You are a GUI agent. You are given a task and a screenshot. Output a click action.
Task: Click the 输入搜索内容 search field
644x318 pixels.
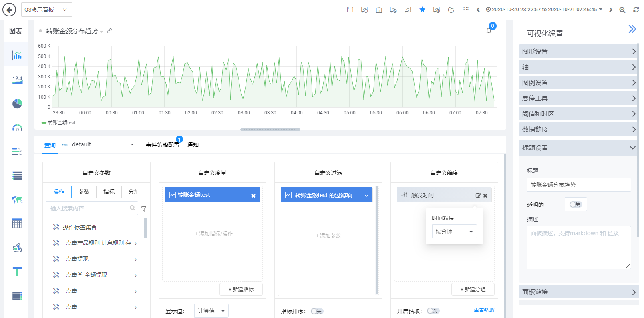(92, 208)
